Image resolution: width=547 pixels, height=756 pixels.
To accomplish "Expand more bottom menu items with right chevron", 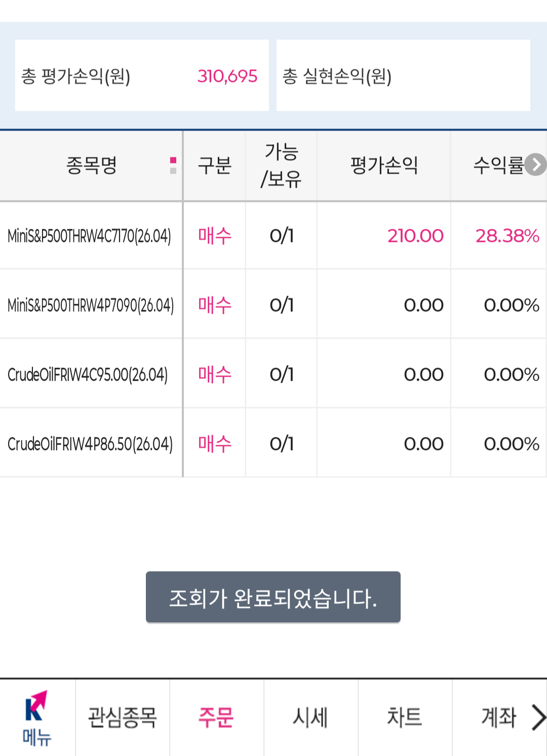I will tap(539, 716).
